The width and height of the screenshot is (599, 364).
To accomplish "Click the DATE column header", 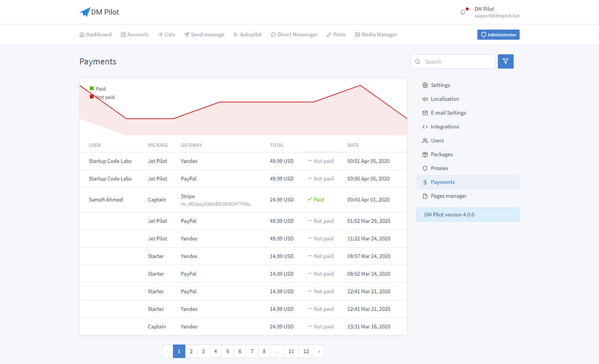I will click(353, 145).
